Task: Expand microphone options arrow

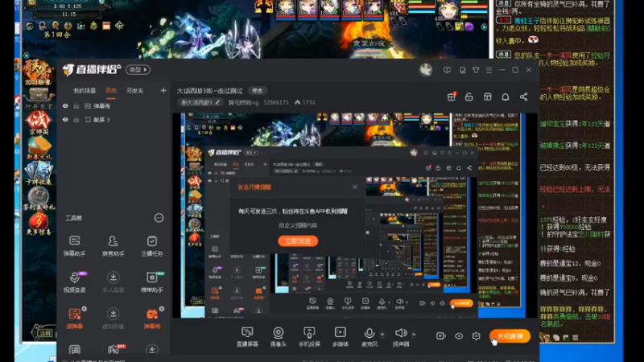Action: pos(382,334)
